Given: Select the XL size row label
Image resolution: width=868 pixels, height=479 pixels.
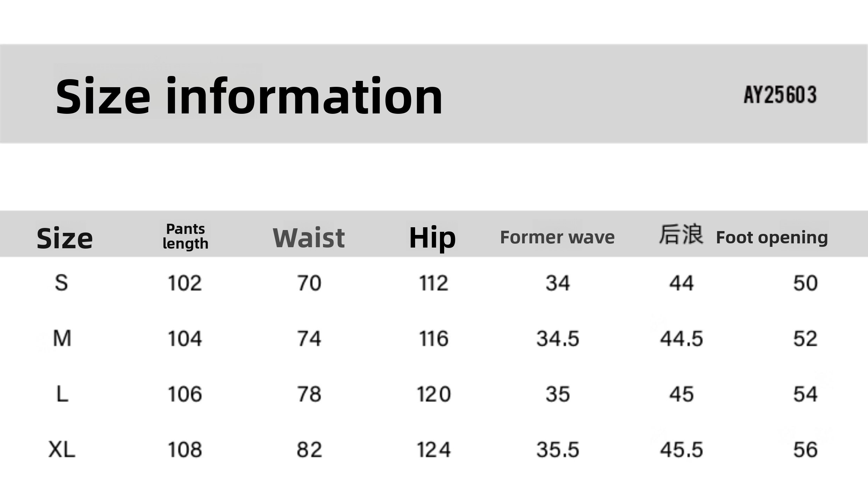Looking at the screenshot, I should click(62, 450).
